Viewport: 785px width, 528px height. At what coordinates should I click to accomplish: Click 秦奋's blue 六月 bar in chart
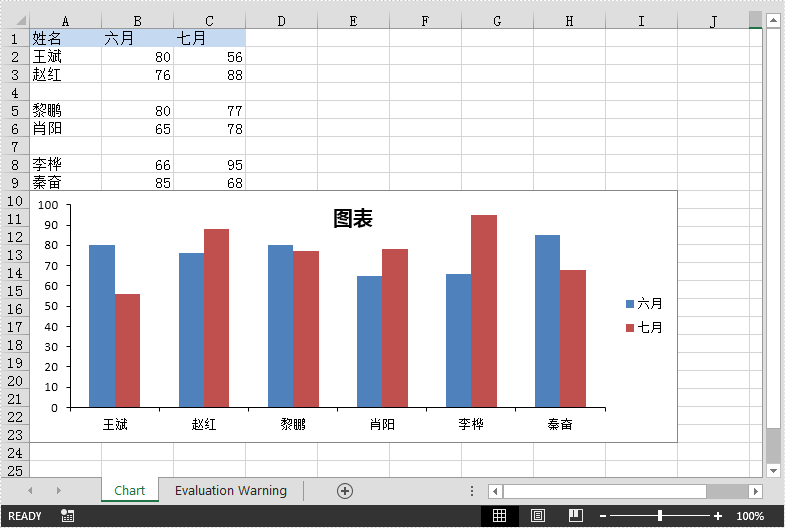point(548,321)
